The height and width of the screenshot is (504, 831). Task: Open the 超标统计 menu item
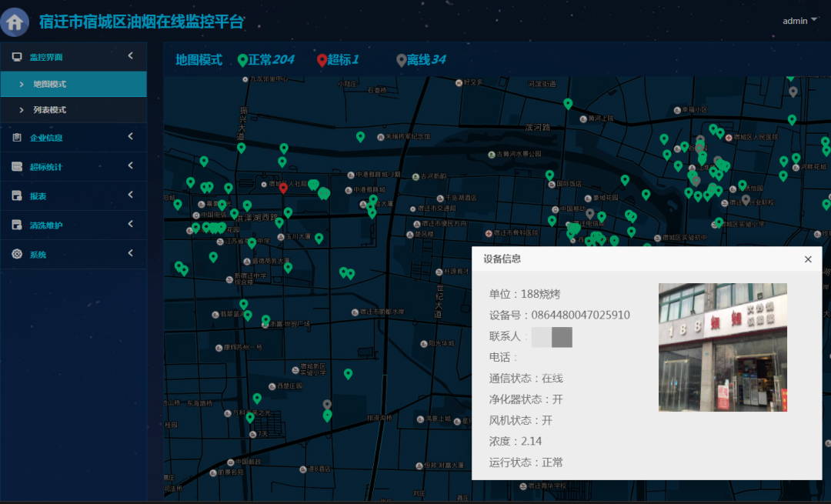click(46, 166)
